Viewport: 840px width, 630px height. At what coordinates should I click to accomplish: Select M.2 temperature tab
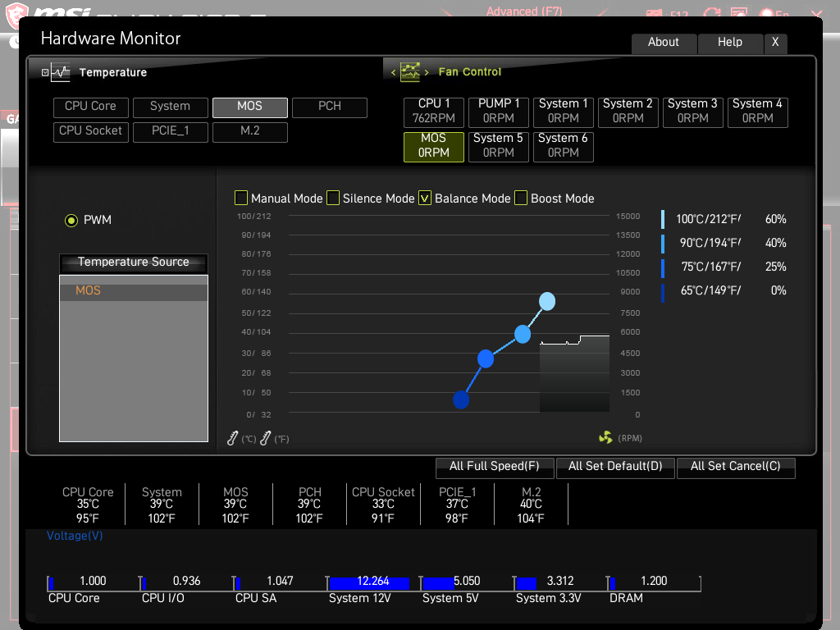250,131
